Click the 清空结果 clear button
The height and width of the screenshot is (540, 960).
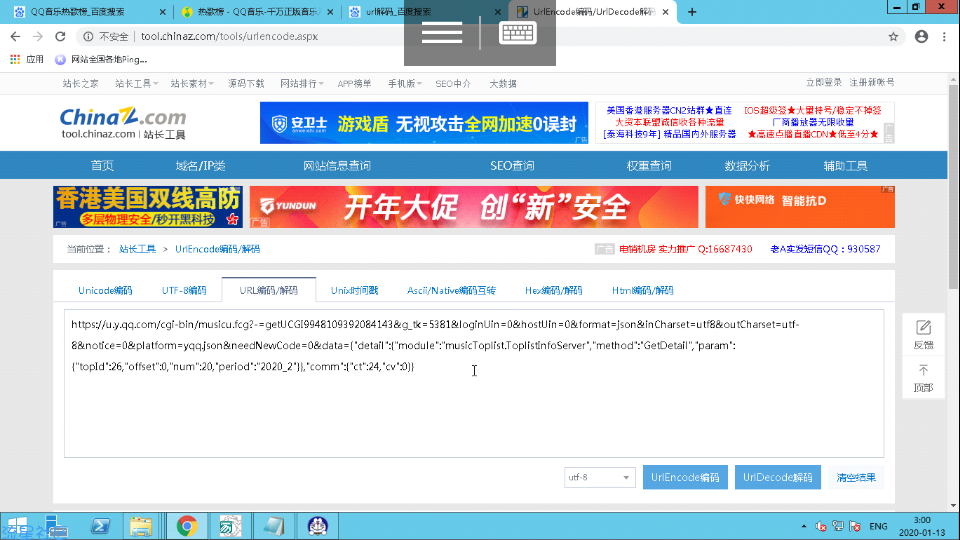pos(856,478)
